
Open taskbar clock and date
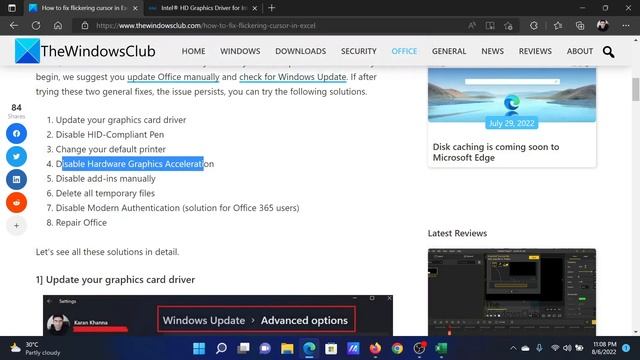tap(604, 348)
